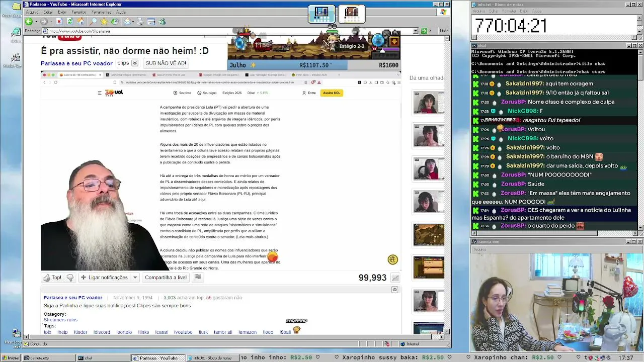Click the Julho goal progress bar
Image resolution: width=644 pixels, height=362 pixels.
[314, 65]
